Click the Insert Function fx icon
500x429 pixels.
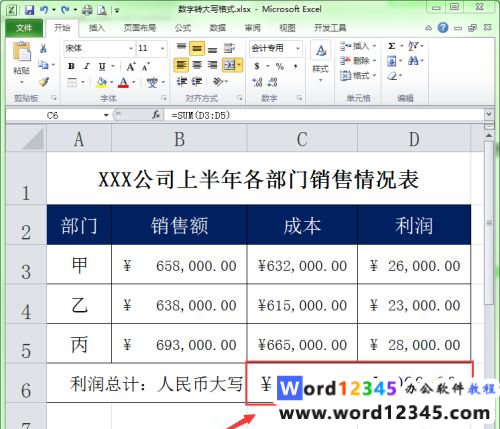[x=156, y=115]
